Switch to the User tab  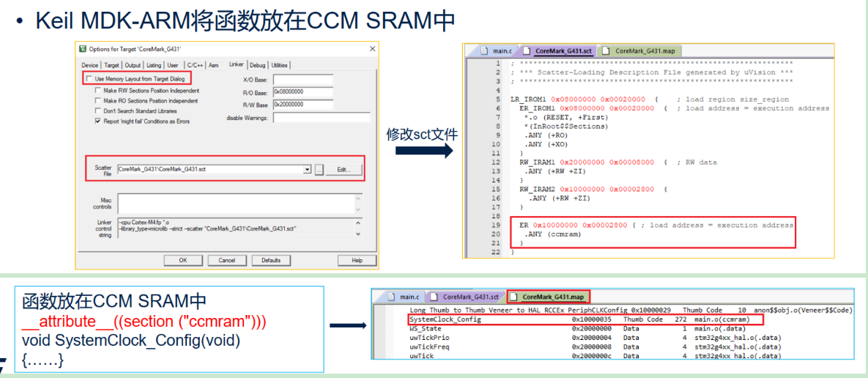click(x=173, y=64)
